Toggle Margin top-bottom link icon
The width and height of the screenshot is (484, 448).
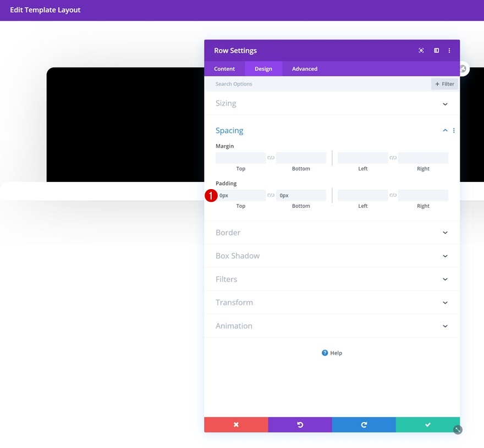point(271,158)
